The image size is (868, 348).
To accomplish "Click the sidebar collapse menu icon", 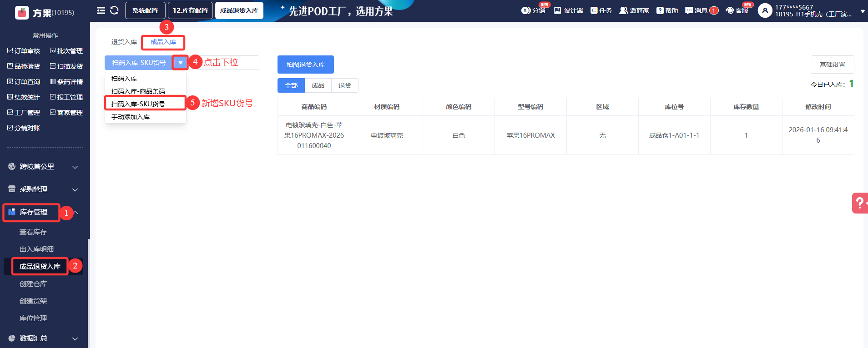I will coord(101,10).
